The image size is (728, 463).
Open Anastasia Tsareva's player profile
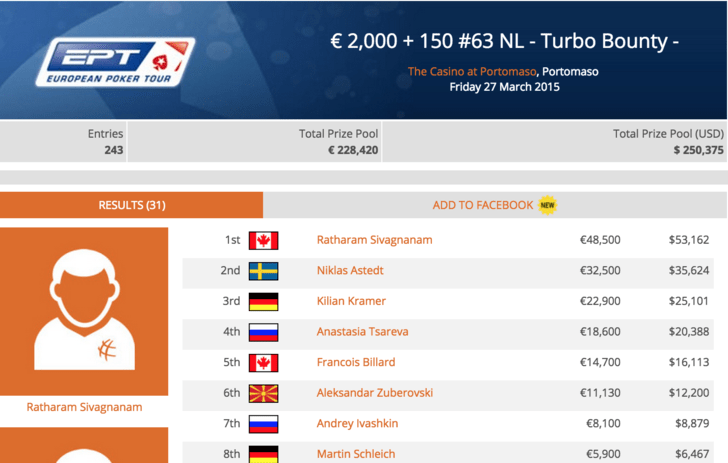363,332
